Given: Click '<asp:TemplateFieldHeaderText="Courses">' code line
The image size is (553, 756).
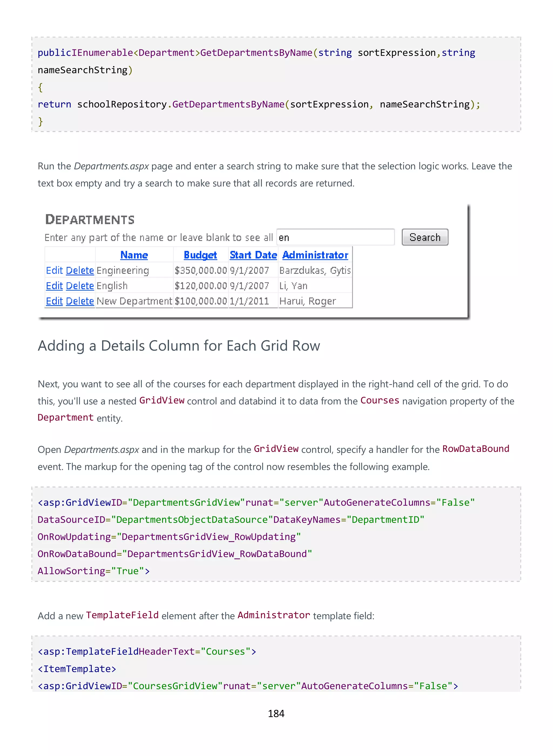Looking at the screenshot, I should (147, 651).
